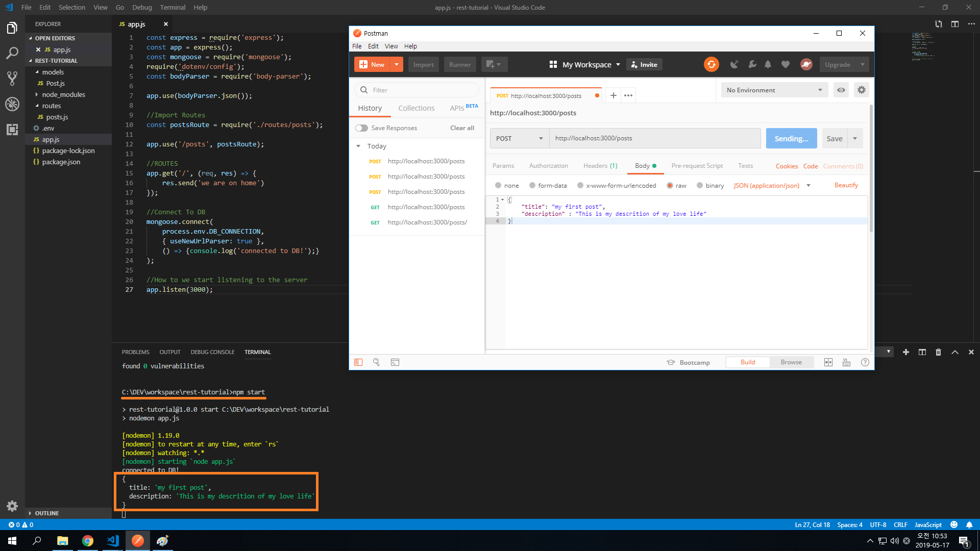This screenshot has width=980, height=551.
Task: Open the Upgrade dropdown arrow
Action: coord(863,64)
